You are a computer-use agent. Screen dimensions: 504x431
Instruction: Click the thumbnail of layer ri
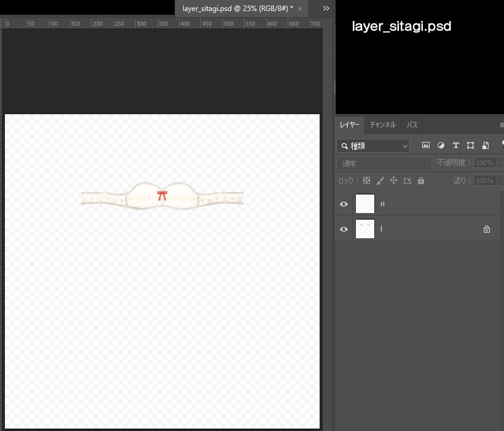pyautogui.click(x=364, y=204)
